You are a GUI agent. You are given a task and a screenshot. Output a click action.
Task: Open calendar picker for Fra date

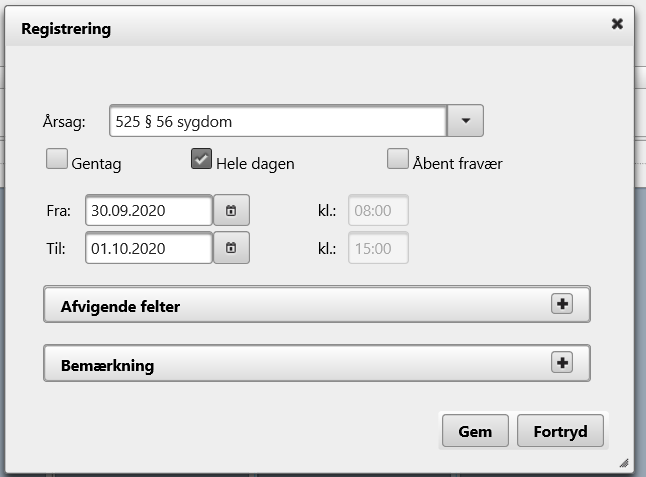[x=231, y=211]
